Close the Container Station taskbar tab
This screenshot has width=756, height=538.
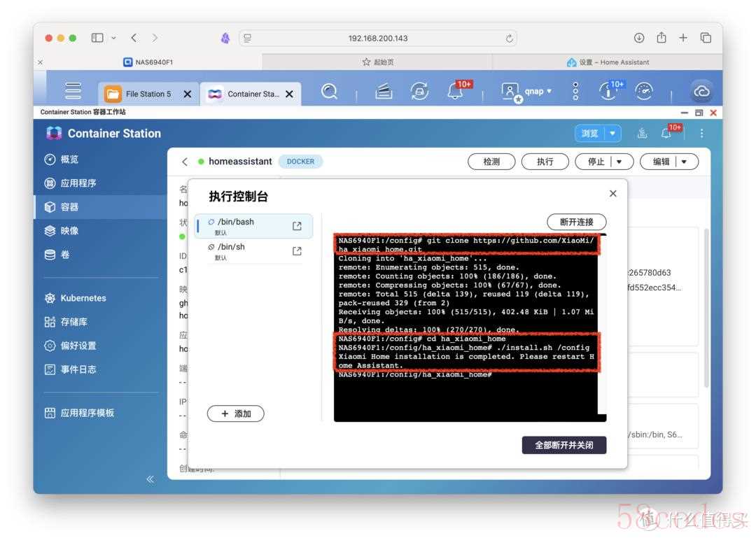[x=289, y=94]
